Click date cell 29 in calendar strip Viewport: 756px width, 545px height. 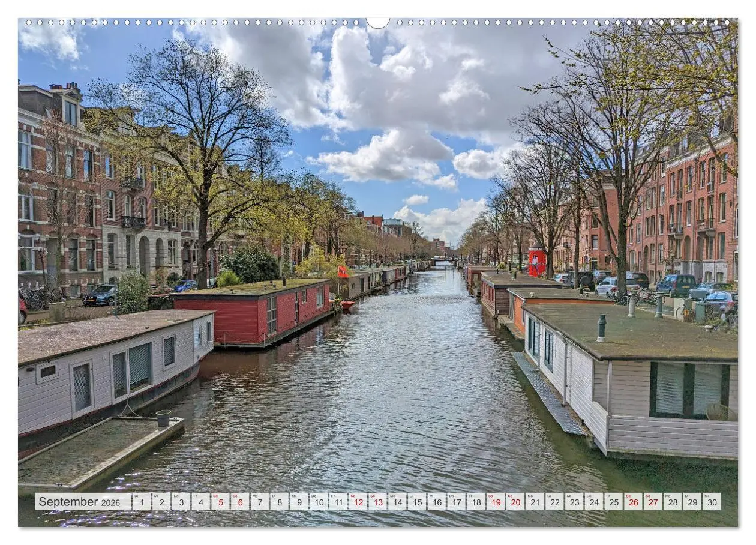[x=692, y=502]
